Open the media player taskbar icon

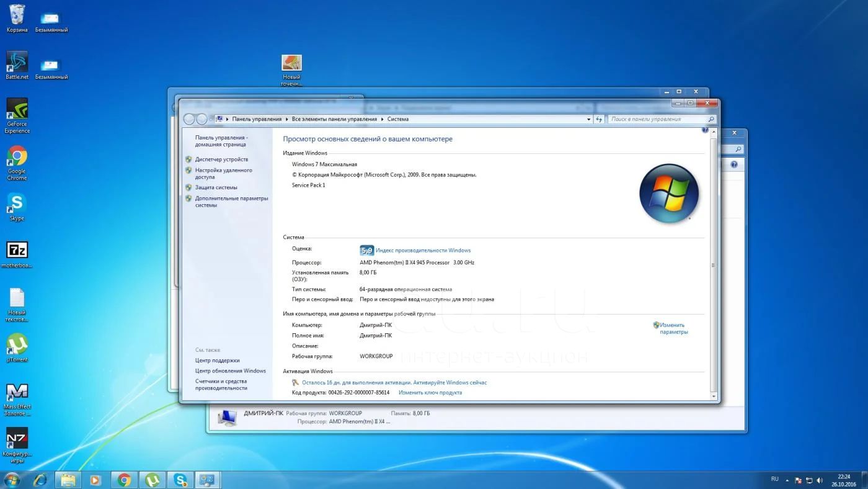coord(95,480)
